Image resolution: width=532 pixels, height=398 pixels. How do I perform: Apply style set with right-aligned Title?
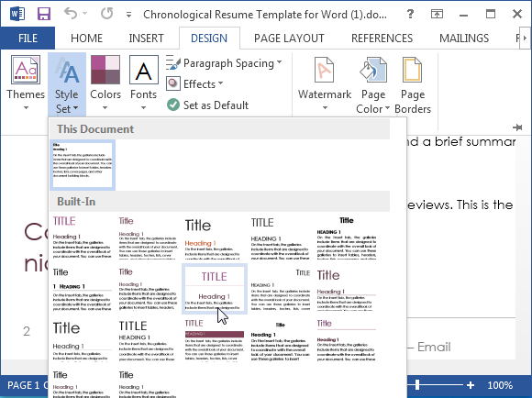(x=281, y=289)
